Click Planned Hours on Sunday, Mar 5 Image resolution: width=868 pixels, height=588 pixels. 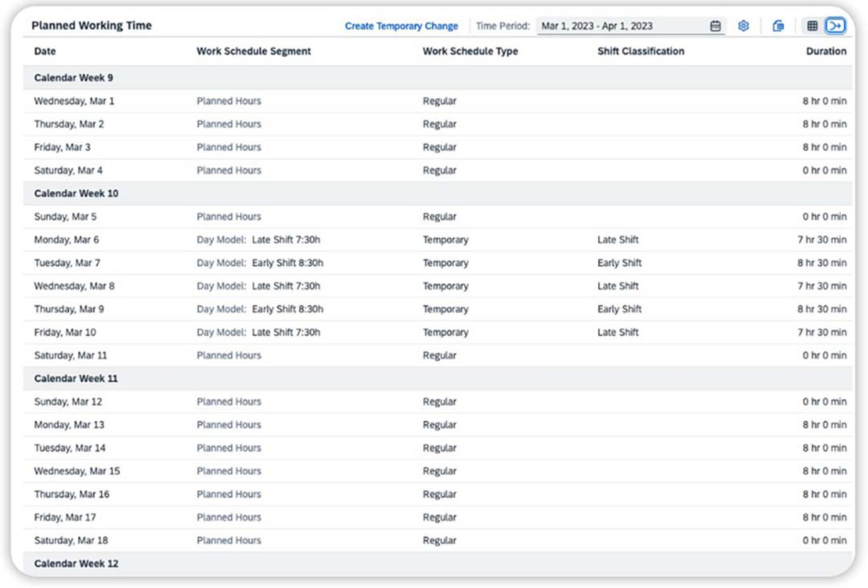229,217
